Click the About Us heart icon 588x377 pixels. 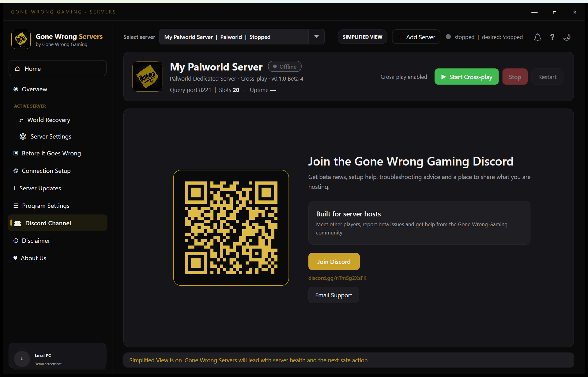pyautogui.click(x=15, y=258)
